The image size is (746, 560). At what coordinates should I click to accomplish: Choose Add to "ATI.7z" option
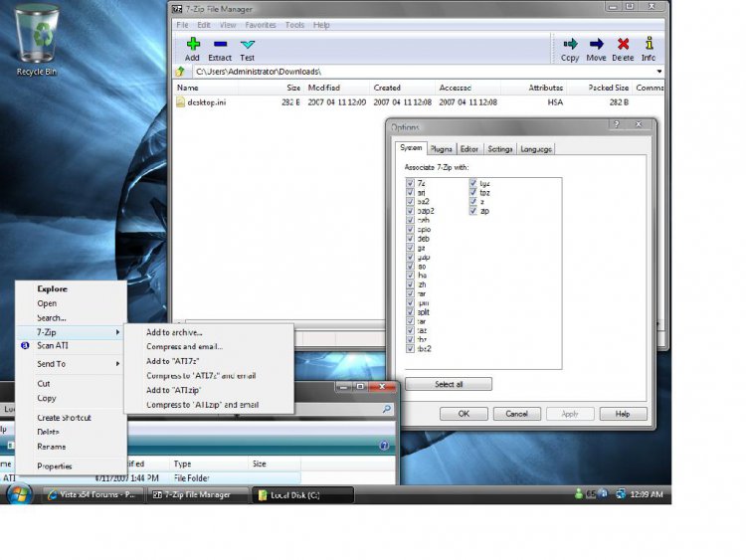pyautogui.click(x=173, y=362)
